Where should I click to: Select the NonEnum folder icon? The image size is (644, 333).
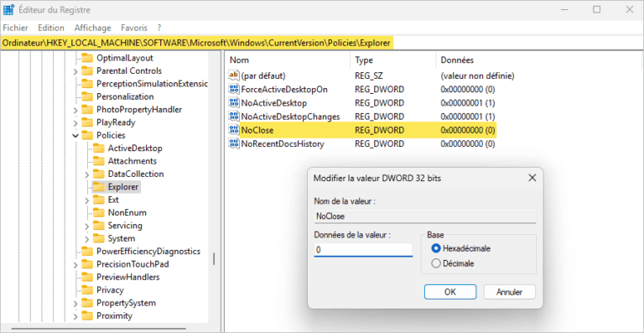98,213
